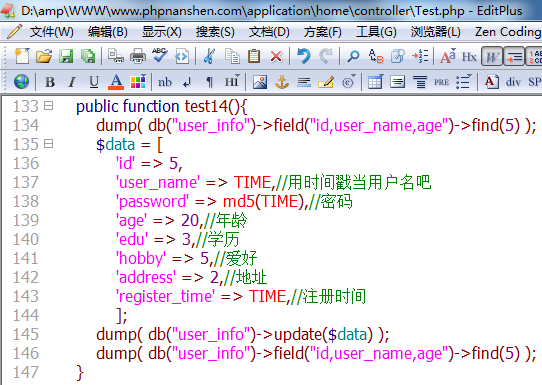
Task: Open the copyright special character dropdown
Action: 348,82
